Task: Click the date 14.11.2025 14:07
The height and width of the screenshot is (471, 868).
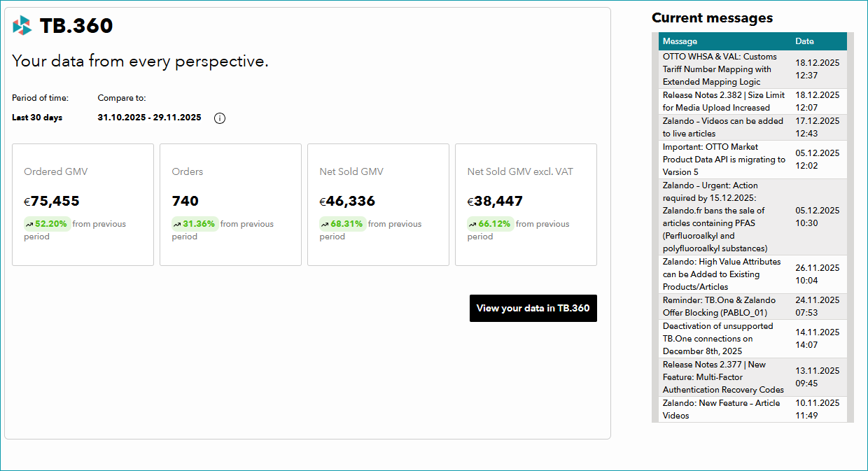Action: (817, 339)
